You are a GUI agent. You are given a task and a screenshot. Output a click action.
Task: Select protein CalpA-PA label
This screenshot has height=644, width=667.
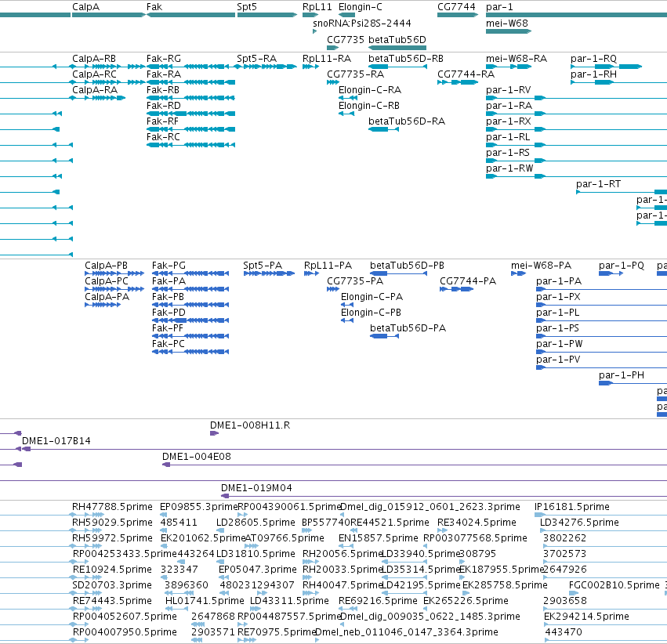click(107, 297)
